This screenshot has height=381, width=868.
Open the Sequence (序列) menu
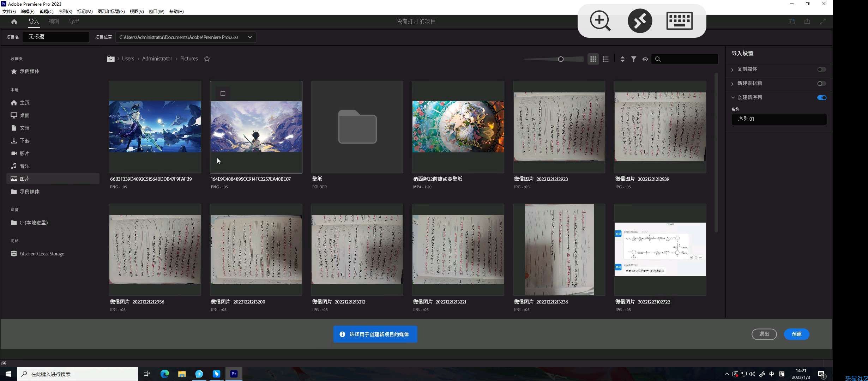coord(65,11)
